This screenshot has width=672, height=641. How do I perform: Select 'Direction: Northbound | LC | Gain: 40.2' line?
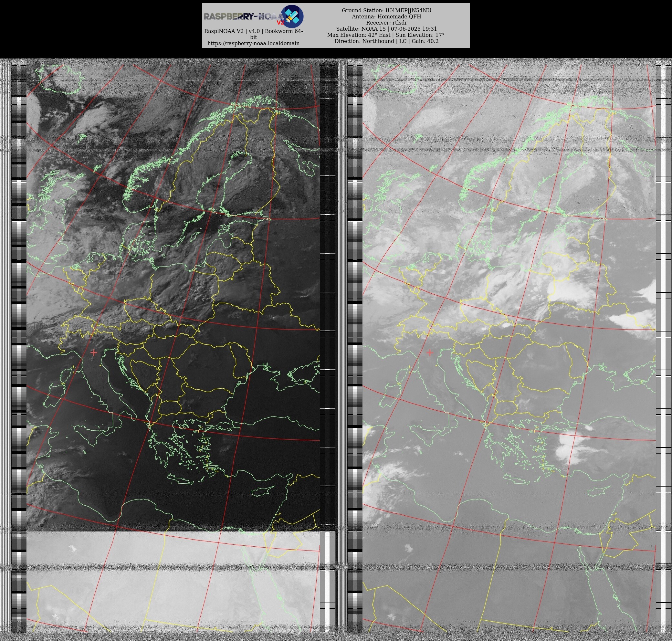click(x=386, y=41)
